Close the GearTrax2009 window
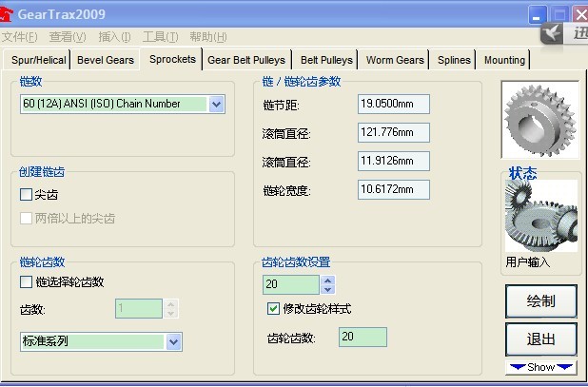Screen dimensions: 588x387 click(579, 15)
